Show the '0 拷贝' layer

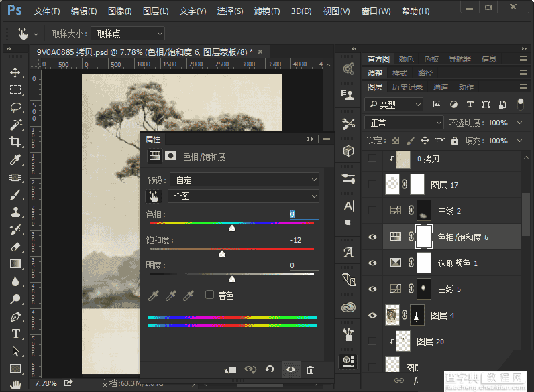(372, 158)
